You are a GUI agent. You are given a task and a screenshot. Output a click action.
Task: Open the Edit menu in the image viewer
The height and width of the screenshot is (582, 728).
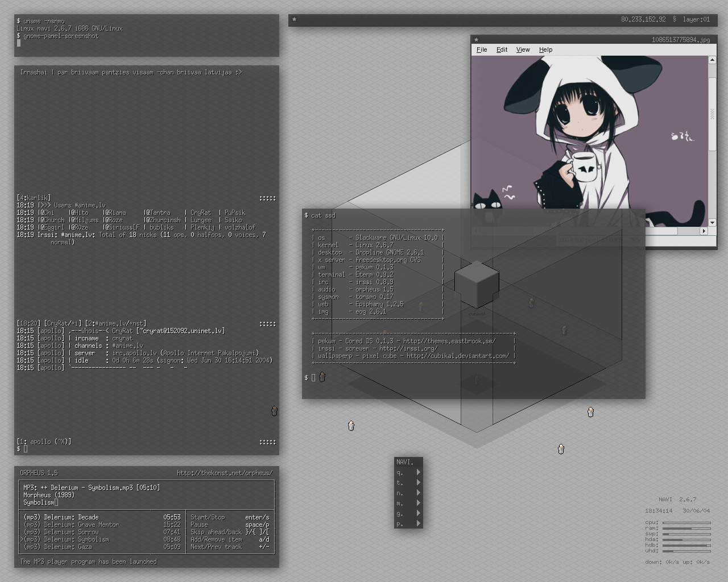[x=502, y=49]
